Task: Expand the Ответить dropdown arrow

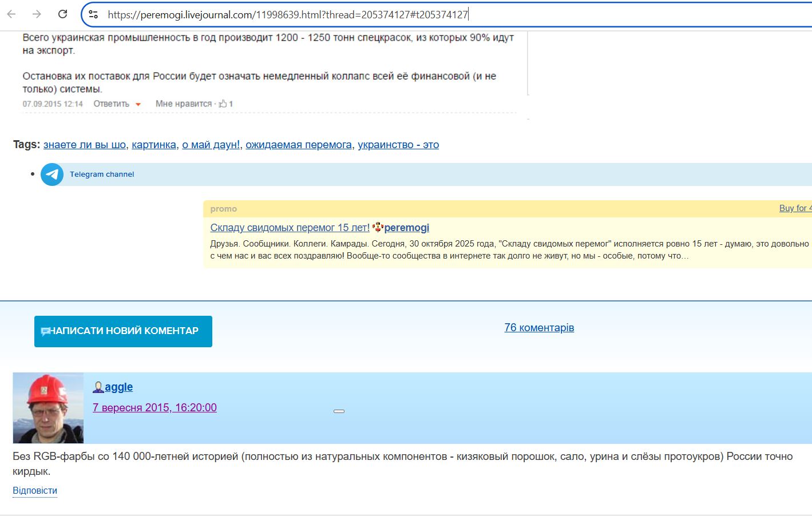Action: (138, 104)
